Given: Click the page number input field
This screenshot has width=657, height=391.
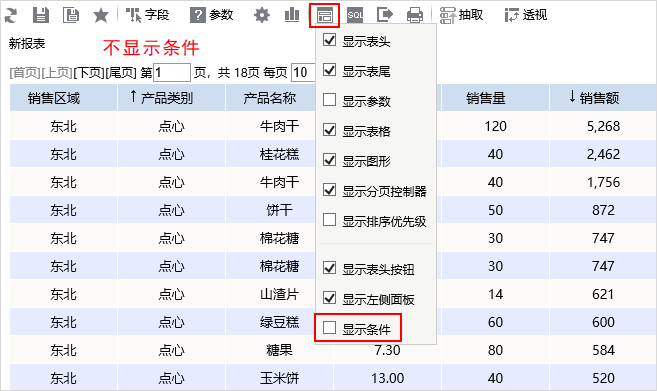Looking at the screenshot, I should point(172,73).
